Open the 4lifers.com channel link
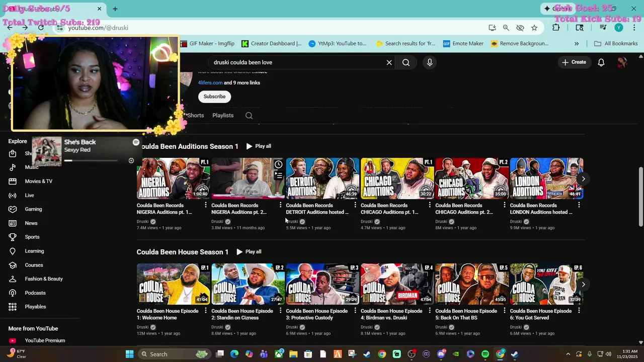The height and width of the screenshot is (362, 644). pos(210,83)
